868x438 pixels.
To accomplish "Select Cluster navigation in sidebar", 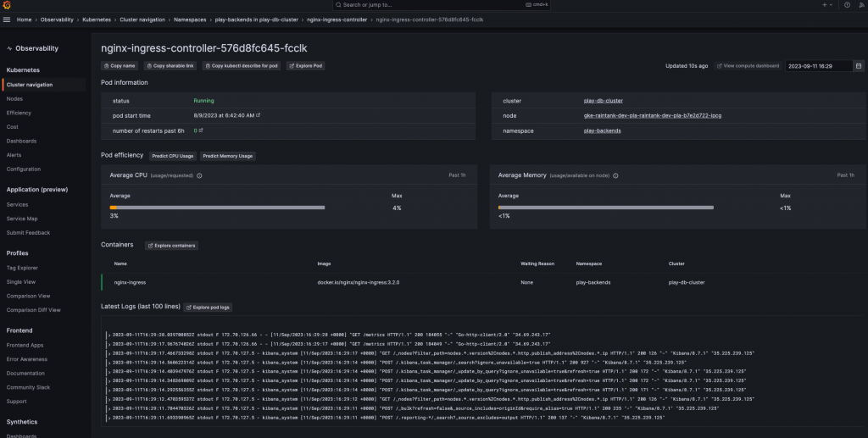I will click(x=44, y=85).
